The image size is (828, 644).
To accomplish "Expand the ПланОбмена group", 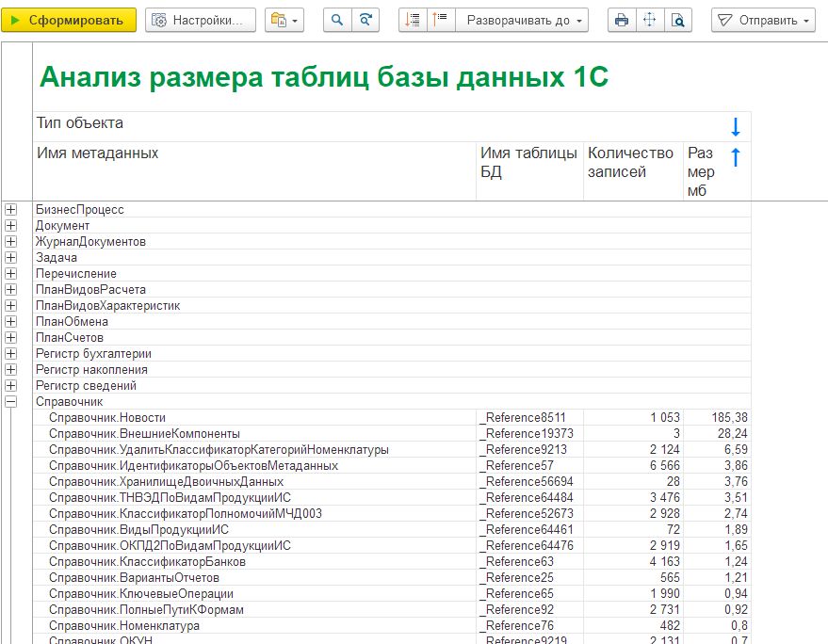I will (10, 321).
